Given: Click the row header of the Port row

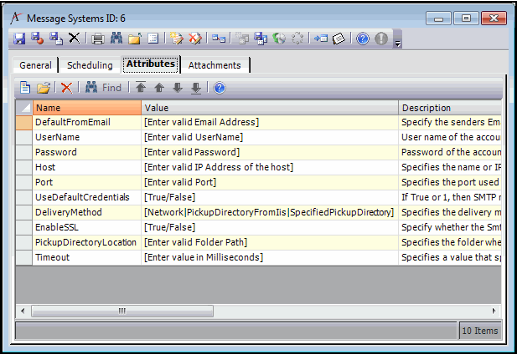Looking at the screenshot, I should pyautogui.click(x=24, y=182).
